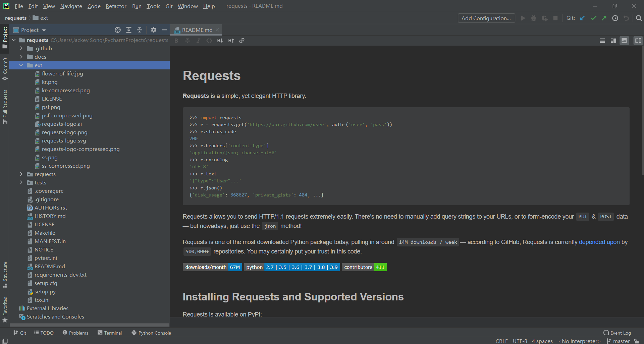Click auto-scroll preview toolbar icon

[x=638, y=41]
